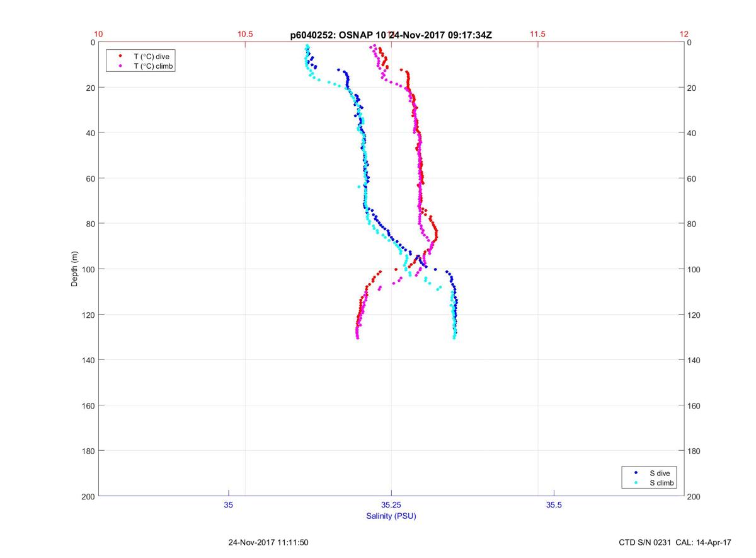Click right-axis depth tick label 20
This screenshot has height=558, width=756.
coord(692,88)
